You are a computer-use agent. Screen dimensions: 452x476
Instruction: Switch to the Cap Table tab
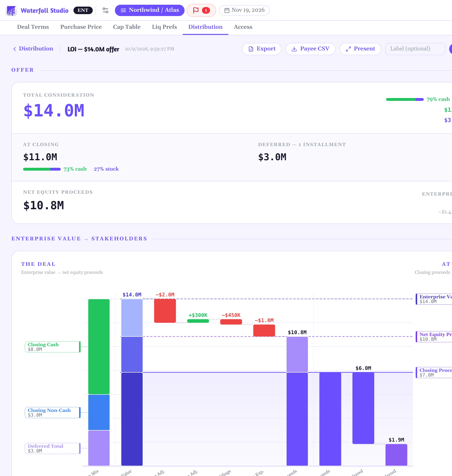click(127, 27)
